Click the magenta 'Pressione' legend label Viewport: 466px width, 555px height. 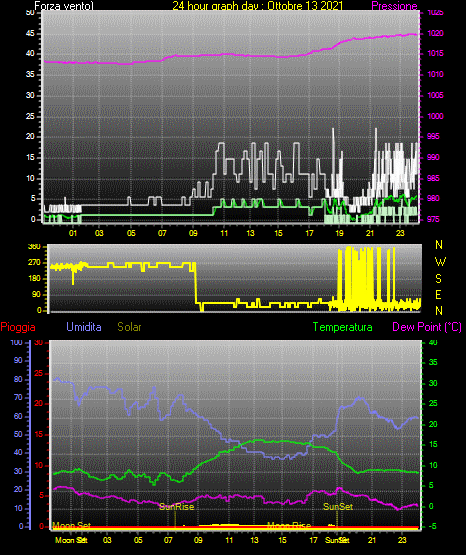[x=394, y=6]
